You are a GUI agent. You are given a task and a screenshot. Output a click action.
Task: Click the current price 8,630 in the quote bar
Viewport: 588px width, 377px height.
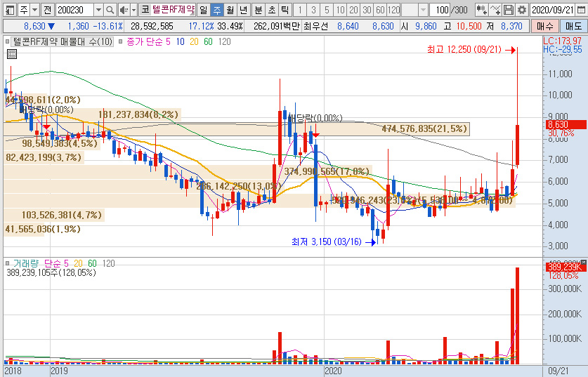coord(34,26)
